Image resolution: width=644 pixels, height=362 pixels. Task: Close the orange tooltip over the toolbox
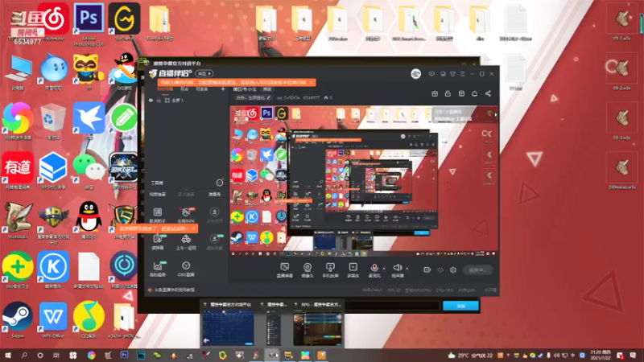click(193, 228)
